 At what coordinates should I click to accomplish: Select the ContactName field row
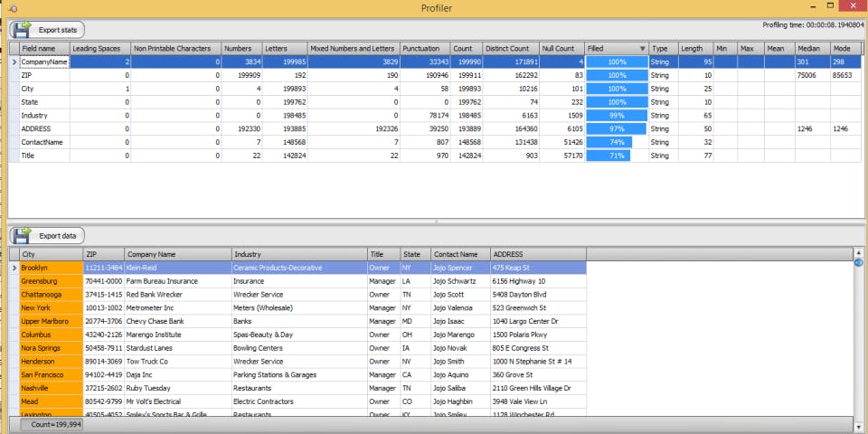click(43, 142)
